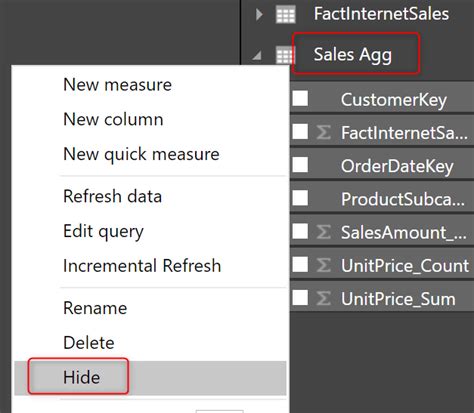Expand the FactInternetSales table arrow
This screenshot has height=413, width=474.
tap(259, 15)
